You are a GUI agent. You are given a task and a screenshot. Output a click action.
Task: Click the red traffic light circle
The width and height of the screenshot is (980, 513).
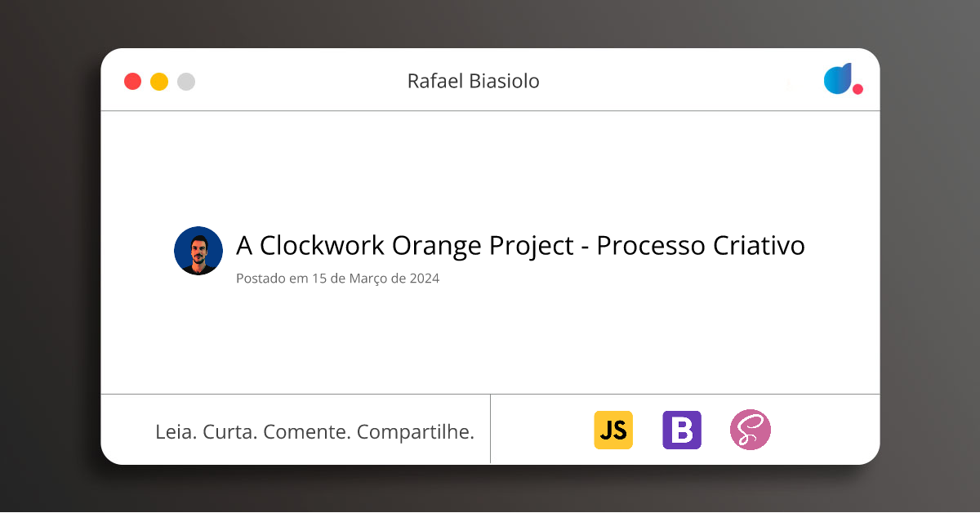tap(132, 81)
